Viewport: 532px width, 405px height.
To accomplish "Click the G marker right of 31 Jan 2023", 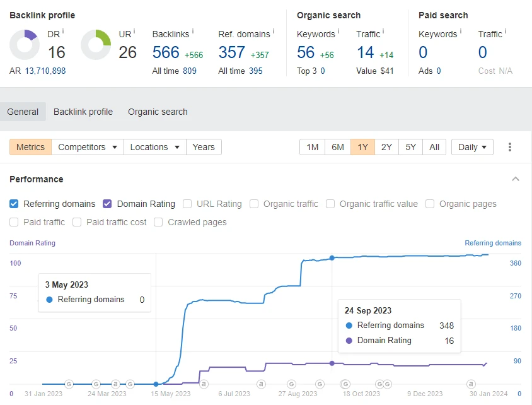I will point(69,384).
